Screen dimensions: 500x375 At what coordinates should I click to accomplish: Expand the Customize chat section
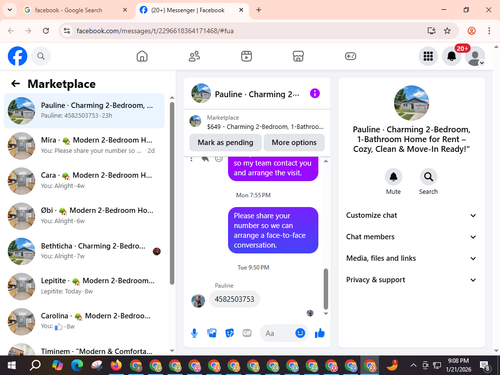pos(411,215)
